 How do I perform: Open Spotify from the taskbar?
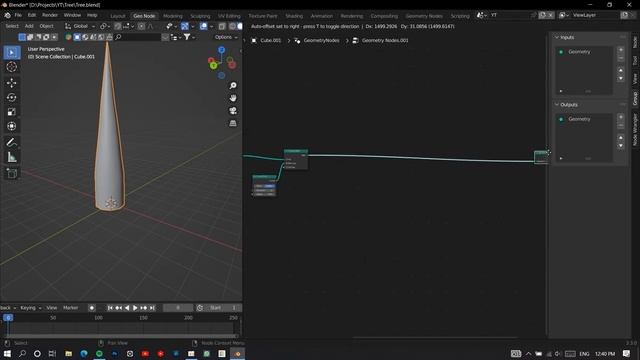[x=99, y=353]
